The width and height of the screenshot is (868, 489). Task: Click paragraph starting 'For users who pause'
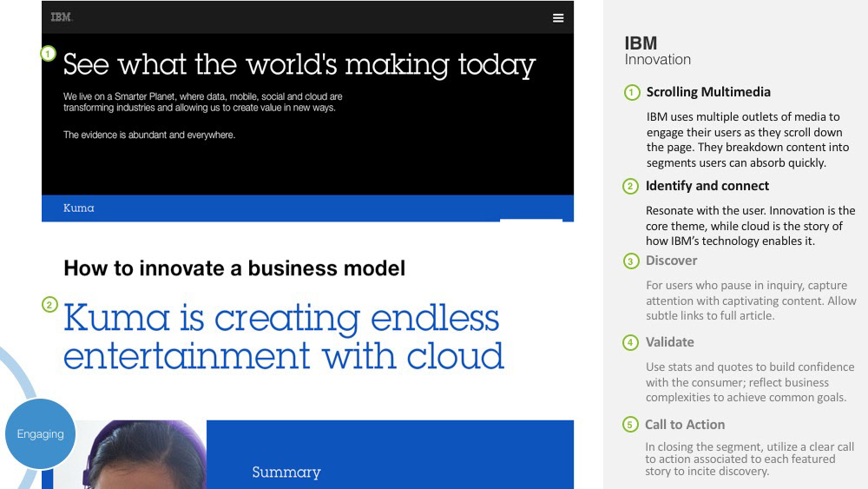pos(751,301)
